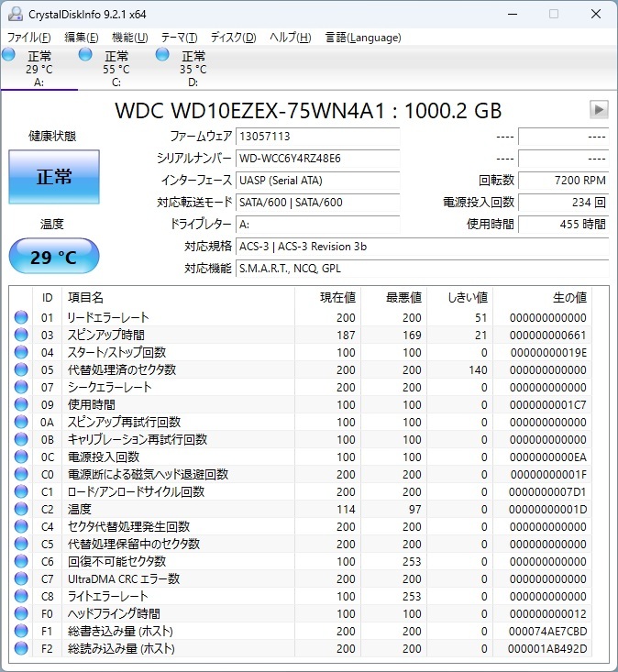Click the 現在値 column header
The image size is (618, 672).
pos(328,297)
